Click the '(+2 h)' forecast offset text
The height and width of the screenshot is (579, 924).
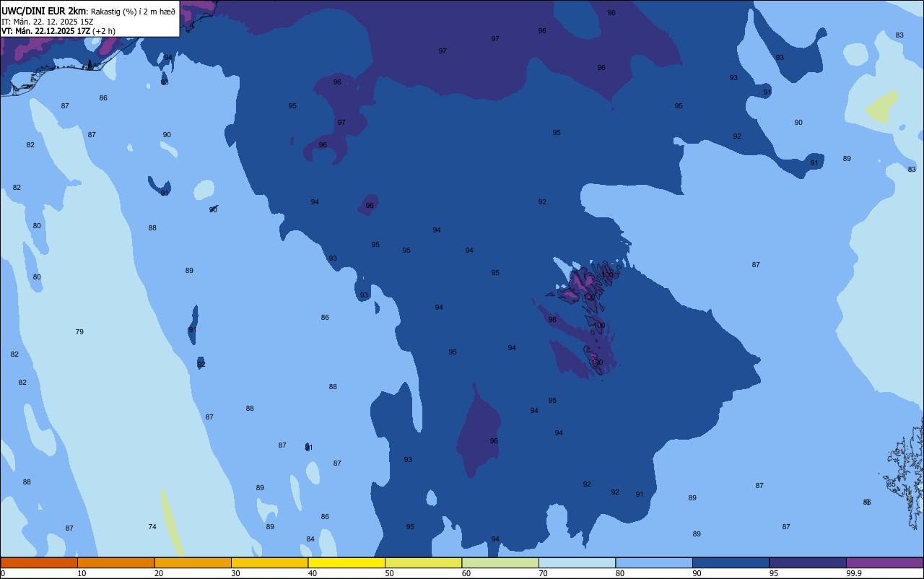[x=104, y=31]
